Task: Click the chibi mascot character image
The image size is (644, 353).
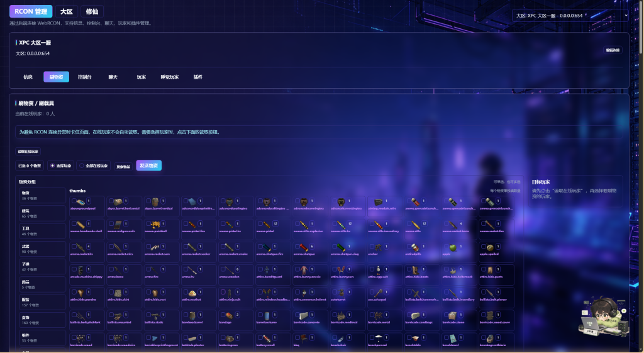Action: pos(603,316)
